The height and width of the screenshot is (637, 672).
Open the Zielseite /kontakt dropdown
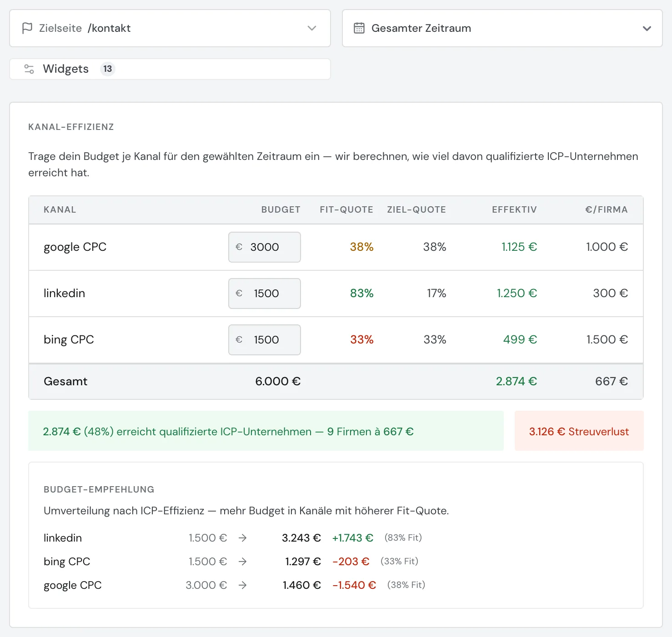pyautogui.click(x=170, y=28)
